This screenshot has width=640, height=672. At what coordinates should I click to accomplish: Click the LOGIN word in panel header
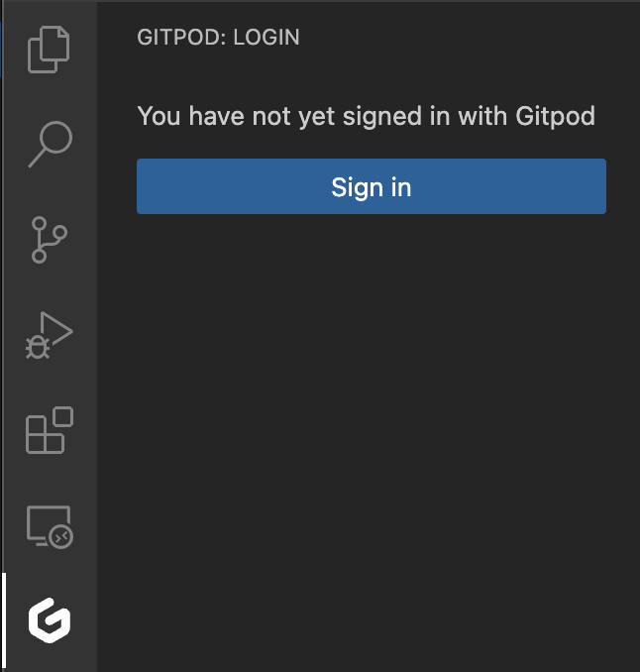pos(267,38)
